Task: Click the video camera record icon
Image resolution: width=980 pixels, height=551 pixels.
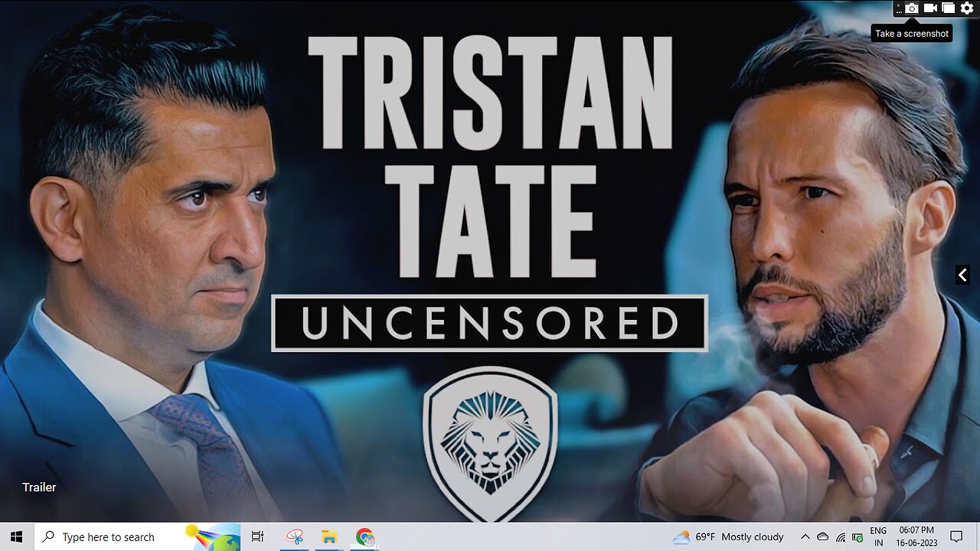Action: tap(930, 8)
